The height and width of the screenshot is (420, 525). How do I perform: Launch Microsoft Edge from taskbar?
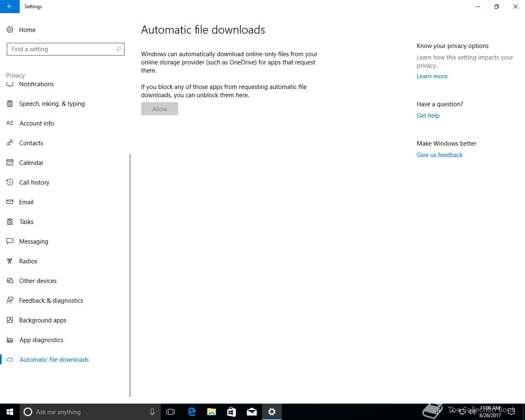191,412
